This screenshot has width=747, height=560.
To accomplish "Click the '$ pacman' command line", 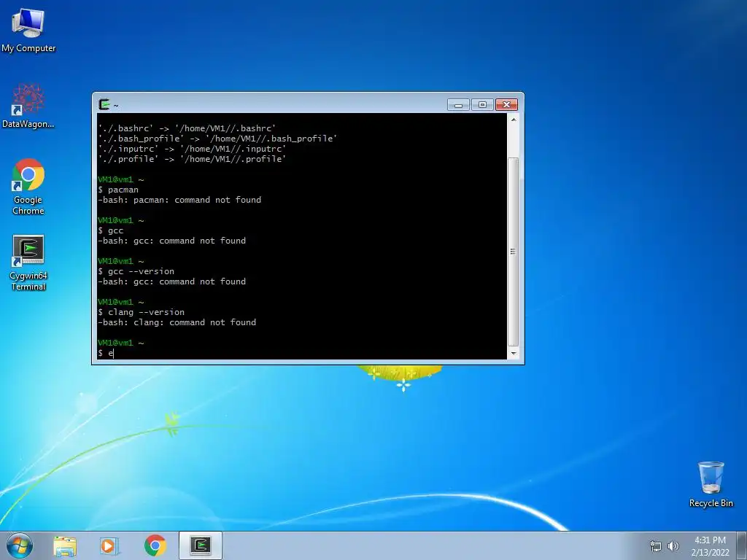I will pos(118,190).
